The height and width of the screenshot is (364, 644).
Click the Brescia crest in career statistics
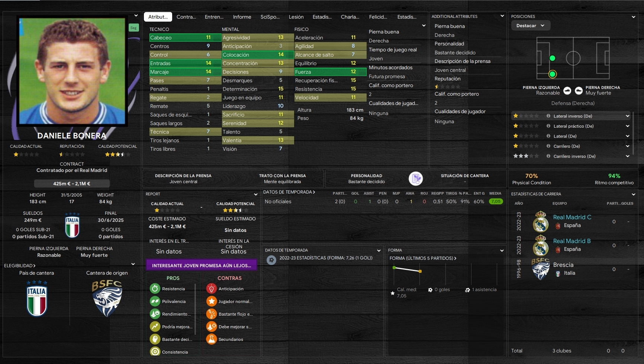541,269
